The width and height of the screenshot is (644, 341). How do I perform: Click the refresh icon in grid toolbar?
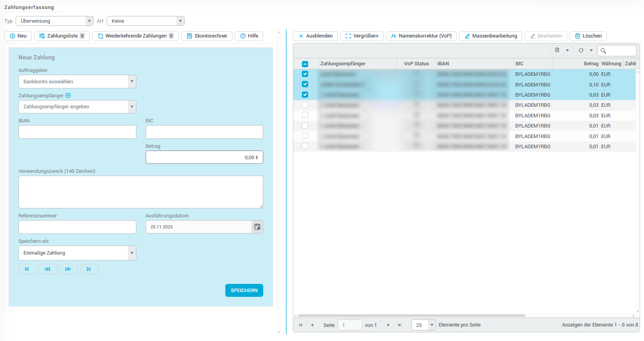point(581,50)
